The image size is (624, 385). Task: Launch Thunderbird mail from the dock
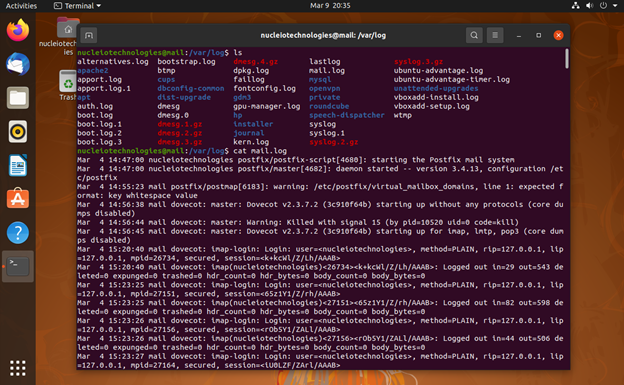pyautogui.click(x=18, y=64)
